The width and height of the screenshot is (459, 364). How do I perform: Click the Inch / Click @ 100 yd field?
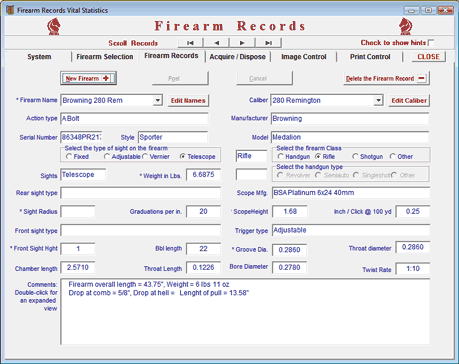413,211
